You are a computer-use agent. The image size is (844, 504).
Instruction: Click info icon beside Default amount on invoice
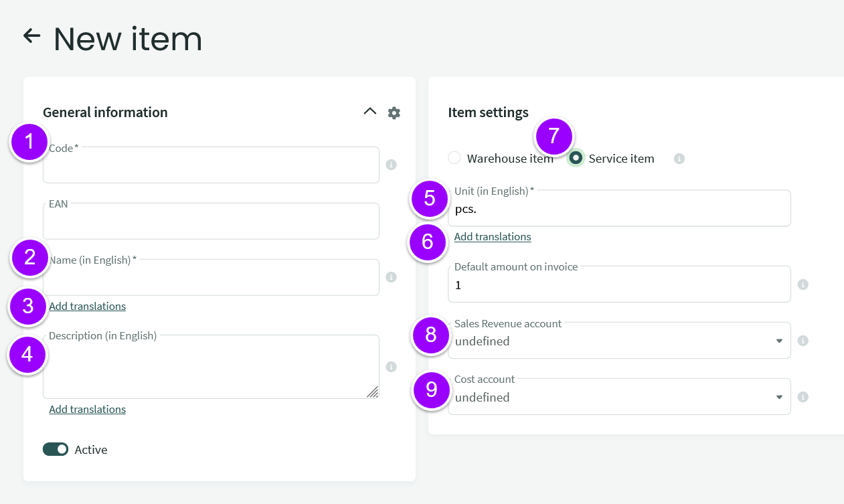click(x=803, y=284)
